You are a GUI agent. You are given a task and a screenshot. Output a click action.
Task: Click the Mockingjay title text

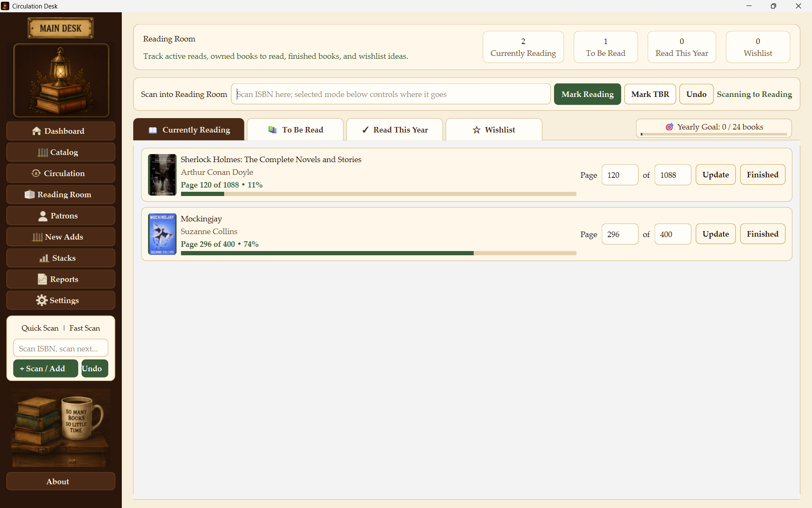(201, 219)
